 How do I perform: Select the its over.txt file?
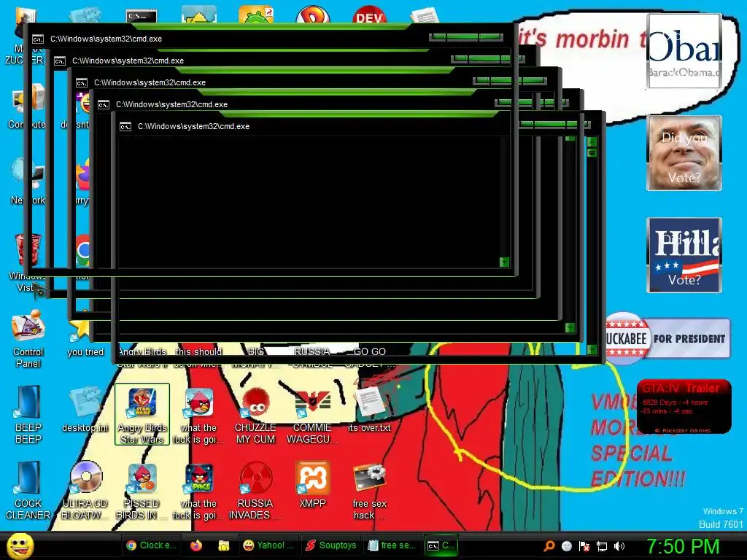pyautogui.click(x=369, y=410)
